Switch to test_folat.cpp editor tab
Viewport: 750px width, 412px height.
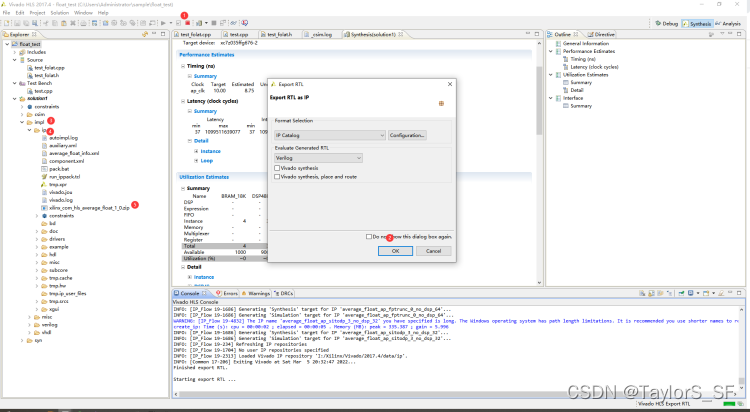click(196, 34)
